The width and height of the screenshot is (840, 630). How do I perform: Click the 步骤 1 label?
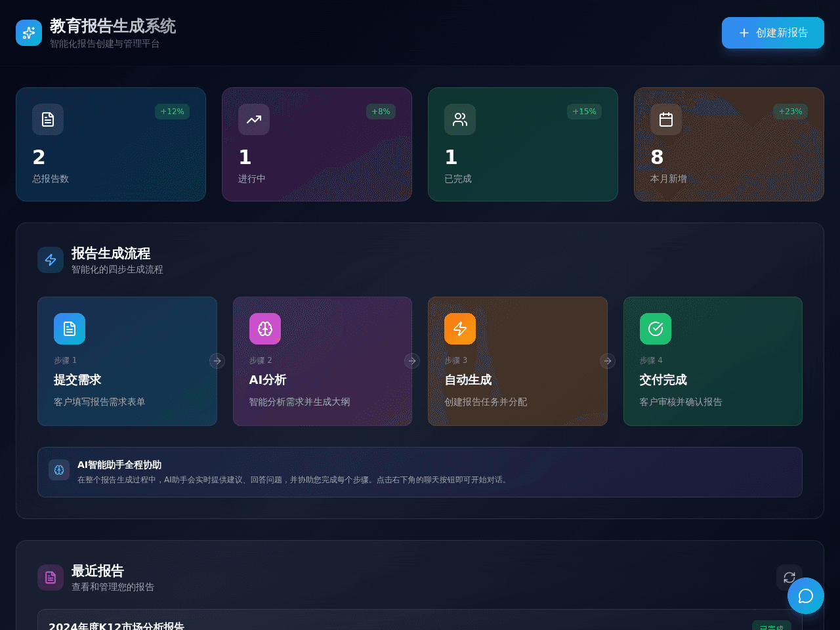click(66, 360)
